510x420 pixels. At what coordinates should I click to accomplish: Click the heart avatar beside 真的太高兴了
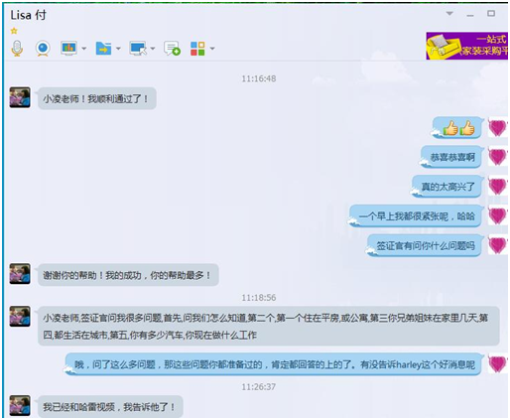tap(498, 187)
